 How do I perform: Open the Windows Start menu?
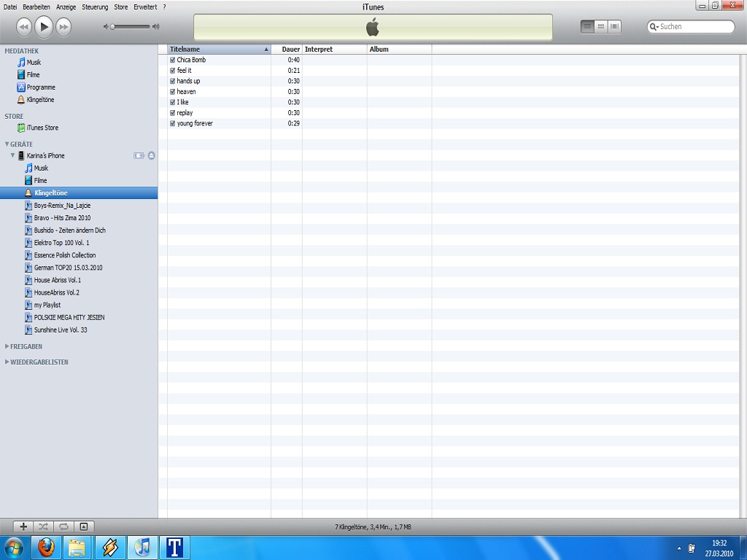pyautogui.click(x=13, y=548)
